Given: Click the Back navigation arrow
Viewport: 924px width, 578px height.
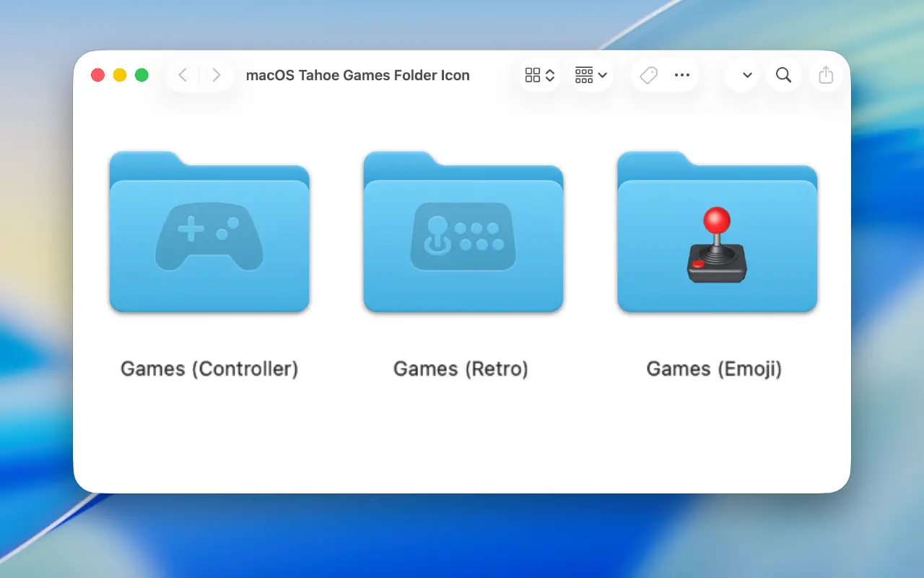Looking at the screenshot, I should point(183,75).
